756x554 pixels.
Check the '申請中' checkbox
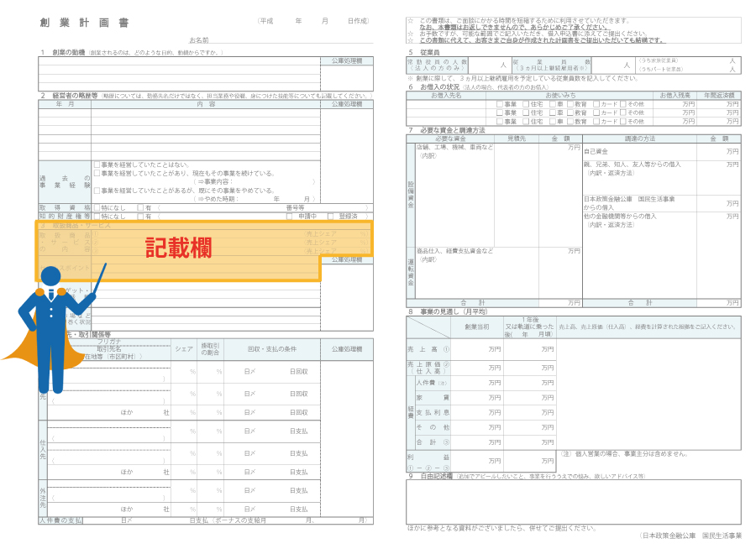coord(289,217)
